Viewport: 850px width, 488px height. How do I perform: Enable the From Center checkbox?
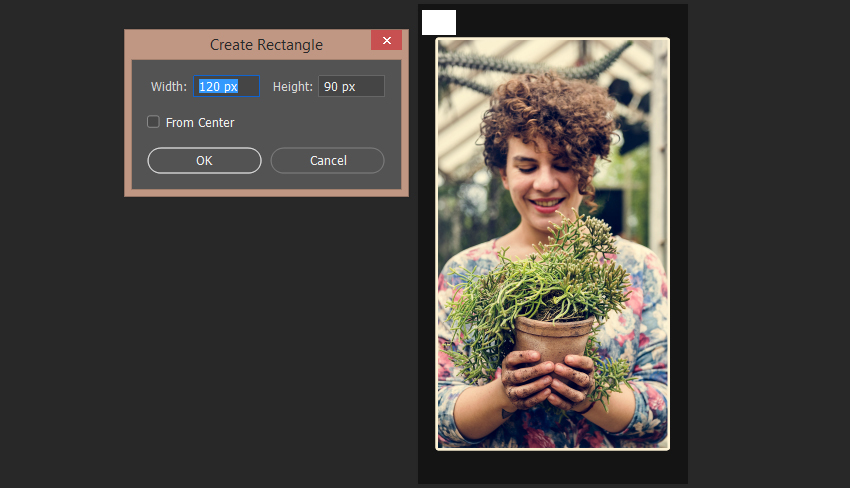153,122
